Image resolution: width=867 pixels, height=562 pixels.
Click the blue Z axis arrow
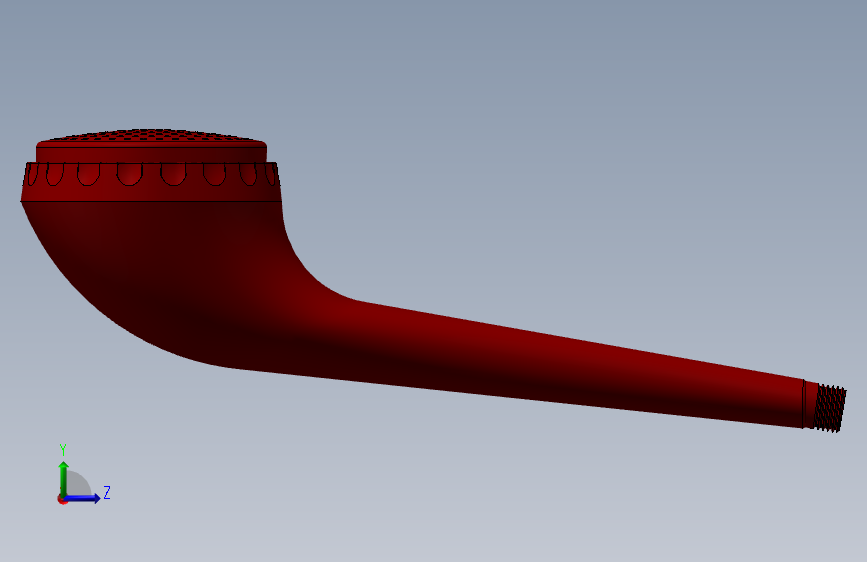coord(83,498)
